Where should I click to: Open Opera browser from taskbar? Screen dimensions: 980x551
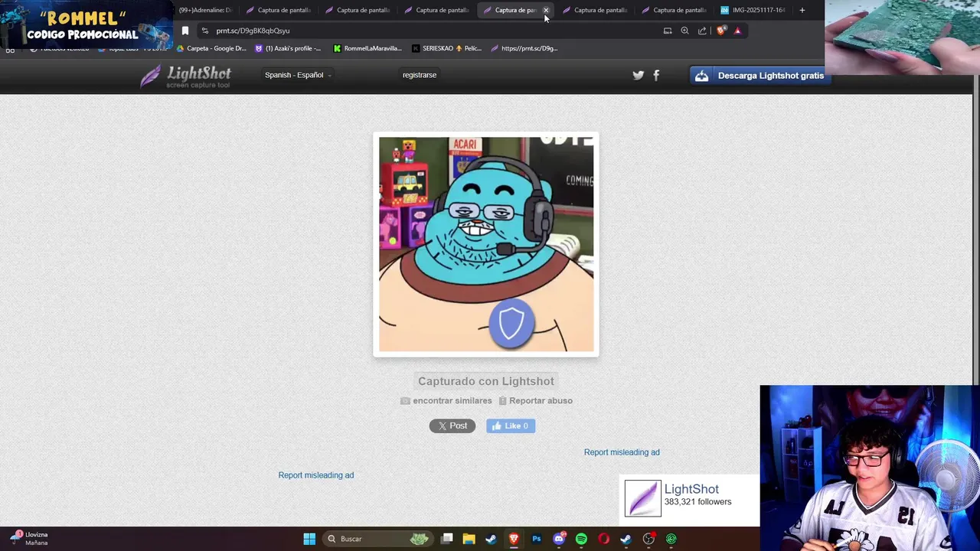(x=603, y=539)
